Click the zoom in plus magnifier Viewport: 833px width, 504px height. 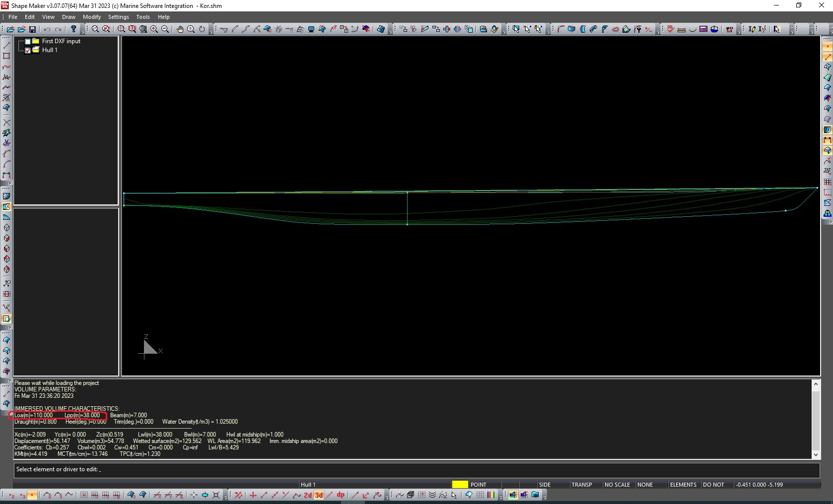click(x=154, y=29)
